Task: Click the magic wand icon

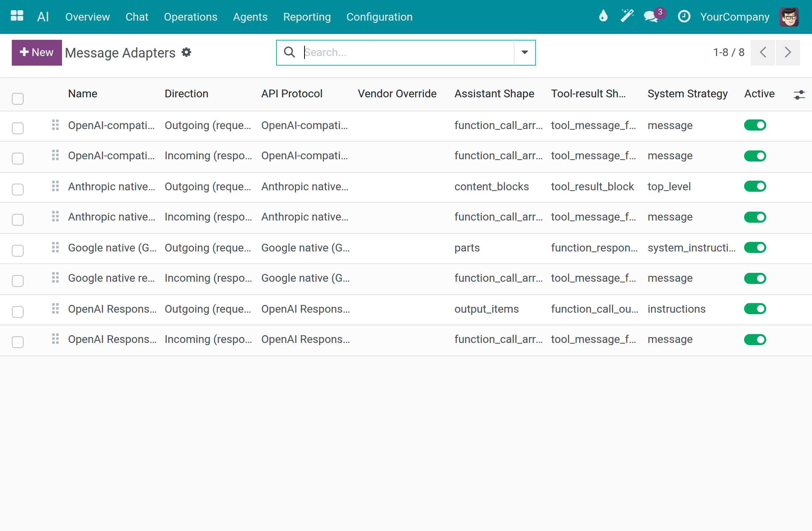Action: [627, 16]
